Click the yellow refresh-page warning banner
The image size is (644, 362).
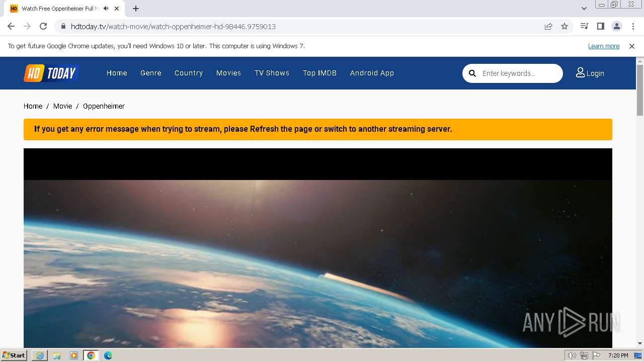(318, 129)
